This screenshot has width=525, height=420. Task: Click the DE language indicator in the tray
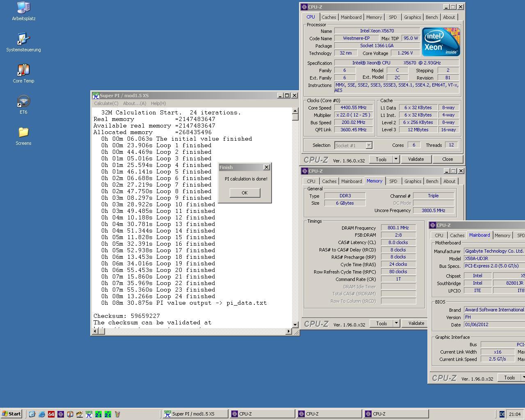pyautogui.click(x=502, y=414)
